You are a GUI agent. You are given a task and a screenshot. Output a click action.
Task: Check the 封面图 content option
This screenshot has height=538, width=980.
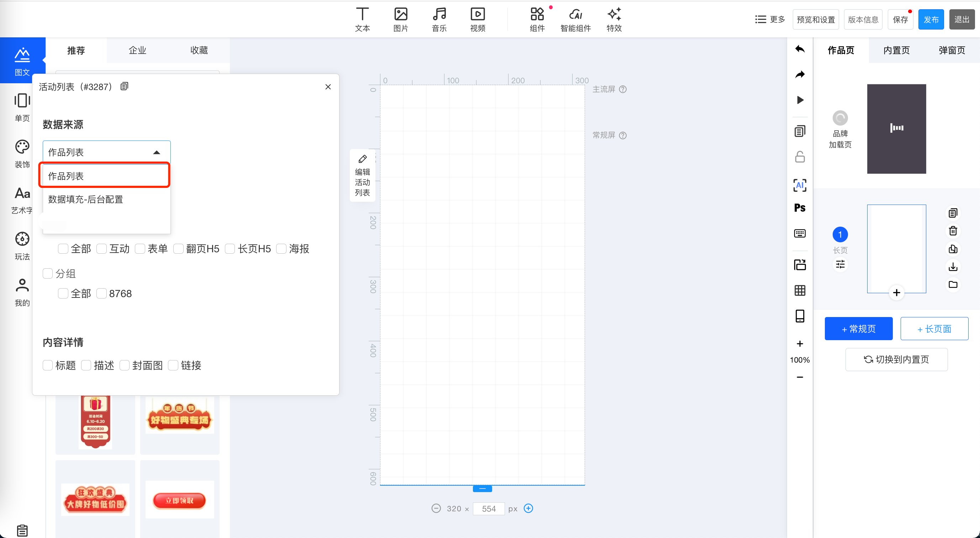[x=125, y=365]
